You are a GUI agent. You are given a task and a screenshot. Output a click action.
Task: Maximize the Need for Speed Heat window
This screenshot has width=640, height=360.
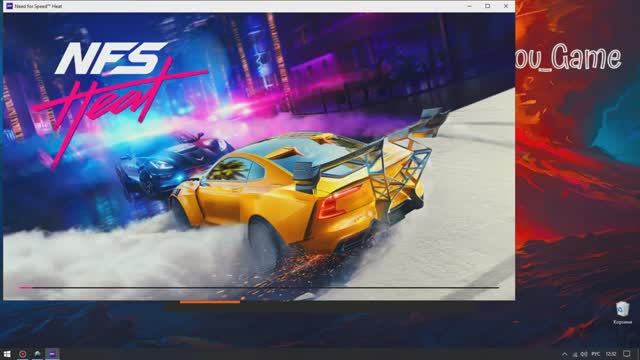click(487, 6)
